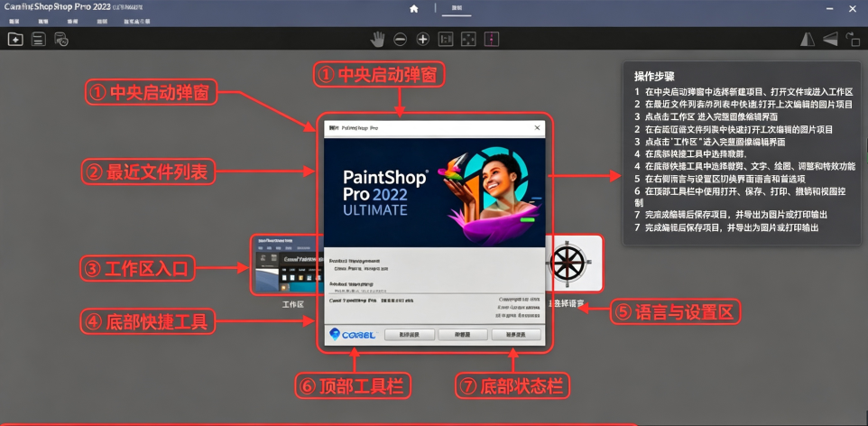
Task: Click the database with clock icon
Action: [x=60, y=40]
